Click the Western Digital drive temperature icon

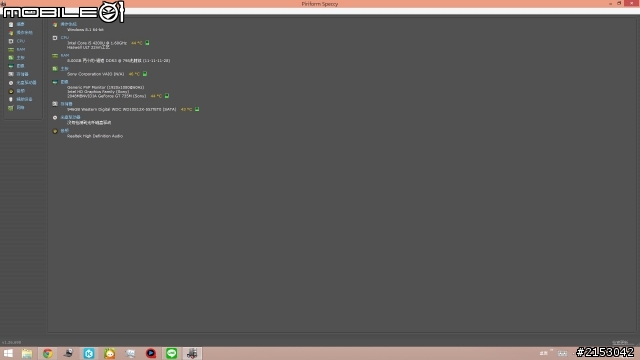[197, 109]
